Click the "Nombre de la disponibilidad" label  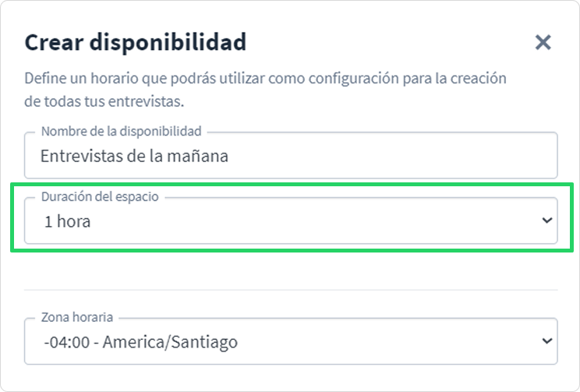122,131
